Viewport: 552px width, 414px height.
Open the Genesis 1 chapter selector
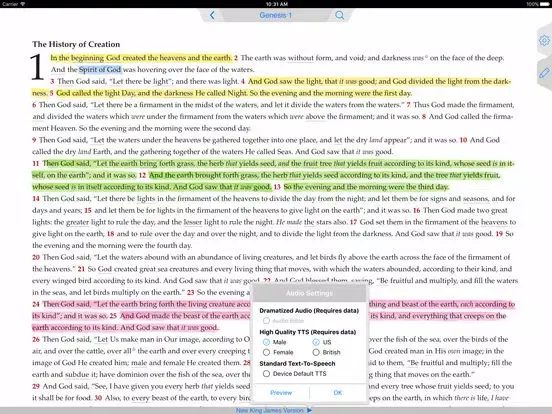(x=276, y=15)
